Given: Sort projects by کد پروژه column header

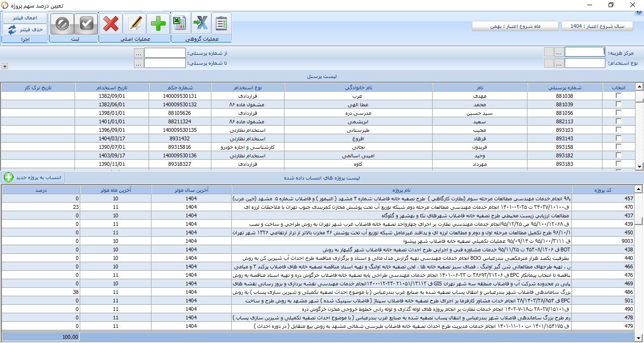Looking at the screenshot, I should [602, 189].
